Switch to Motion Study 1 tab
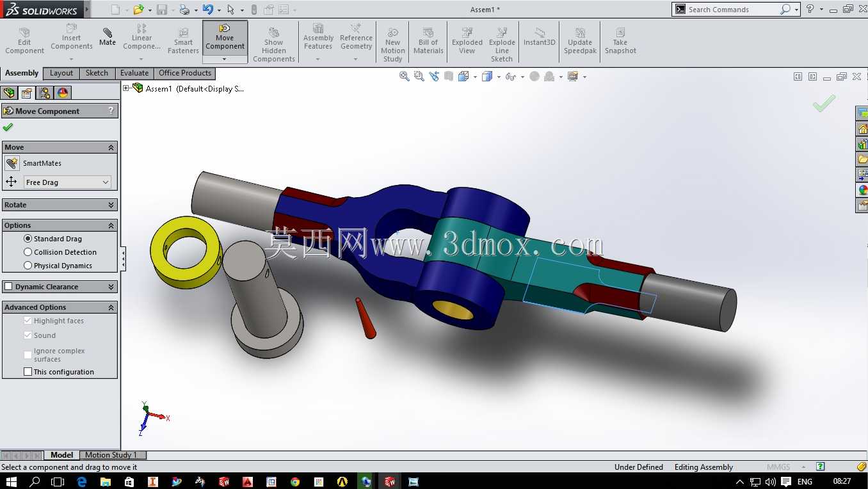The image size is (868, 489). (113, 455)
